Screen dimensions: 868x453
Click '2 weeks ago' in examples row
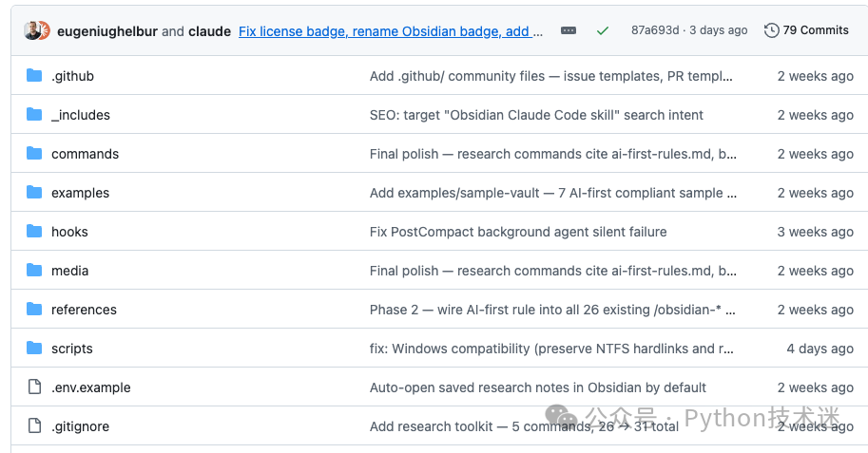pyautogui.click(x=815, y=193)
